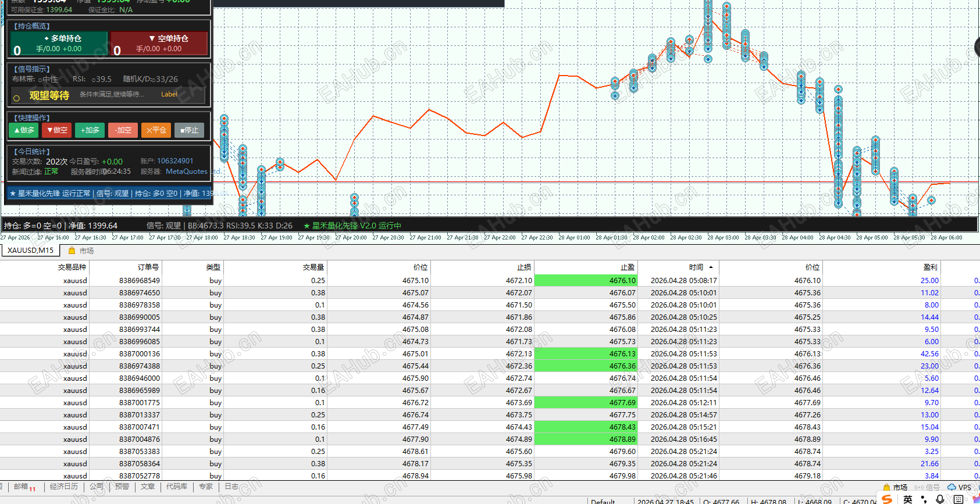Screen dimensions: 980x504
Task: Click the ■停止 (stop) button
Action: click(x=190, y=130)
